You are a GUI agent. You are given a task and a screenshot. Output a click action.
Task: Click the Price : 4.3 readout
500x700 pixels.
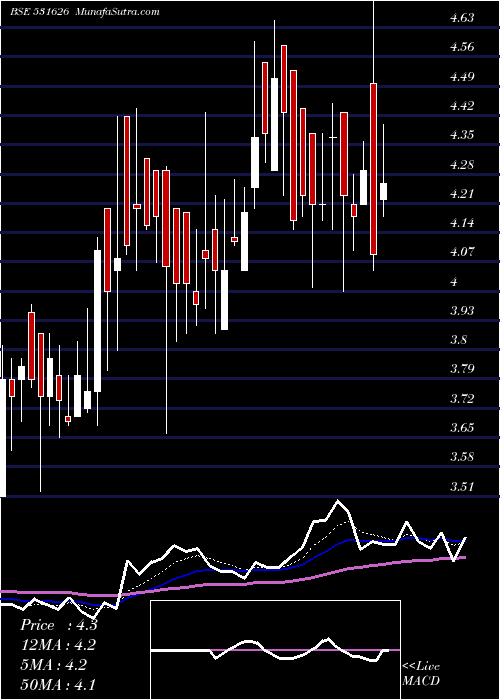[x=58, y=625]
